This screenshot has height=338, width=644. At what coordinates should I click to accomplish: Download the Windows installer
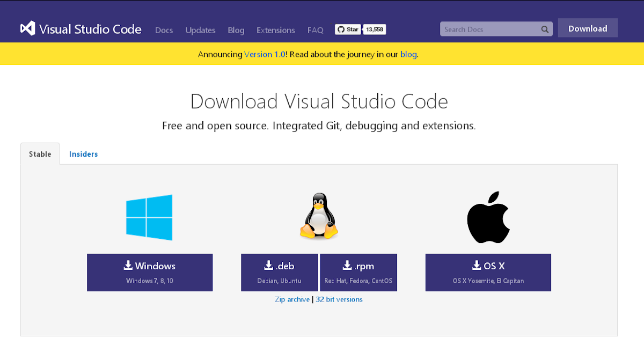pos(150,273)
